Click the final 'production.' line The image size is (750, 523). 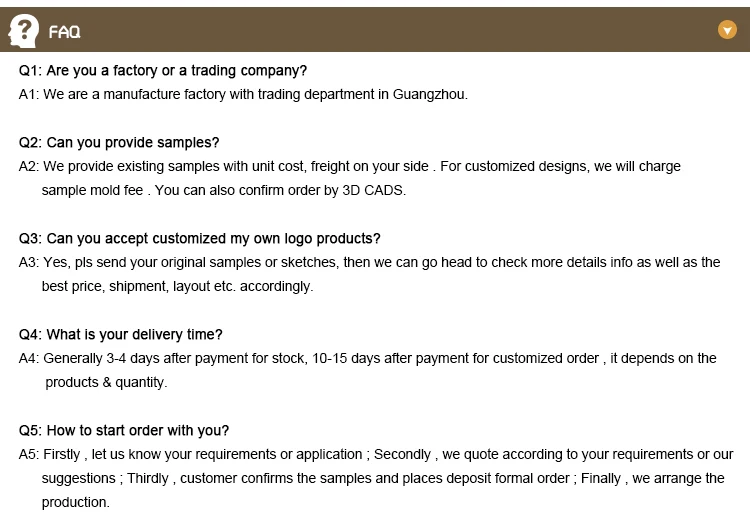(x=75, y=502)
